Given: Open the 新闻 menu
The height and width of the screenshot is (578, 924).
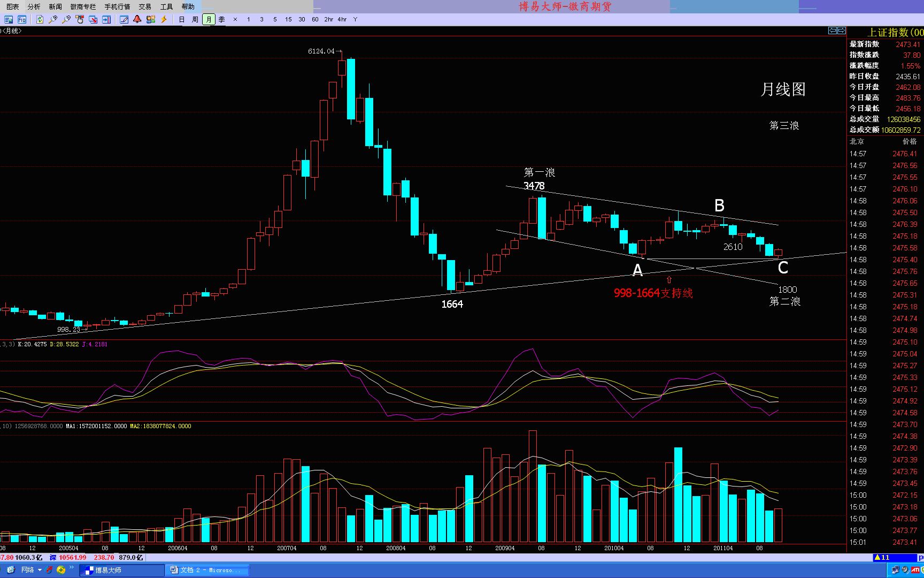Looking at the screenshot, I should point(55,6).
